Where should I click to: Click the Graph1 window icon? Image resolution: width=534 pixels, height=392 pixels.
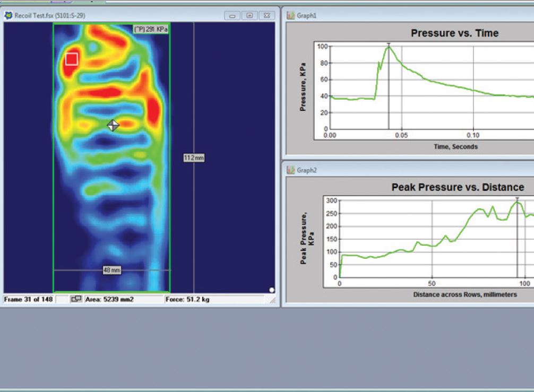[x=290, y=15]
